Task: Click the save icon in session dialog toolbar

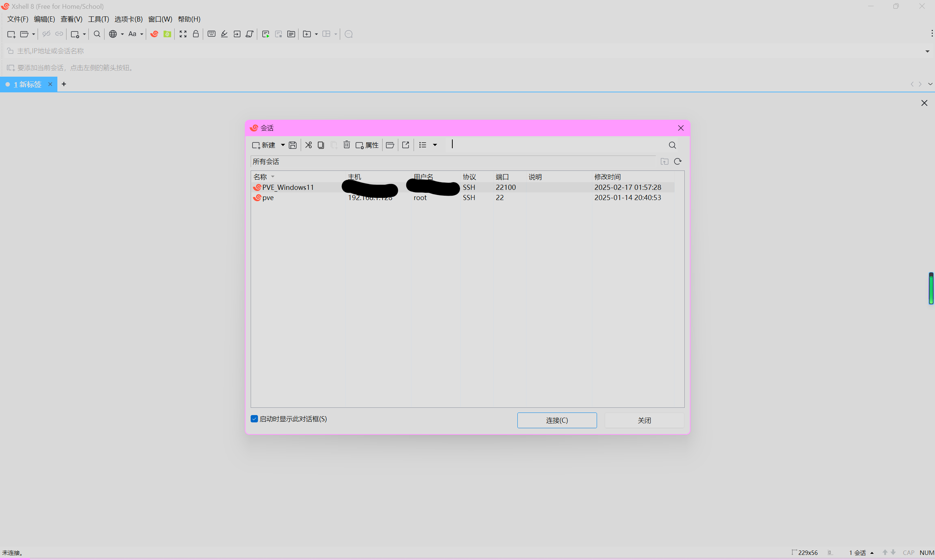Action: click(292, 145)
